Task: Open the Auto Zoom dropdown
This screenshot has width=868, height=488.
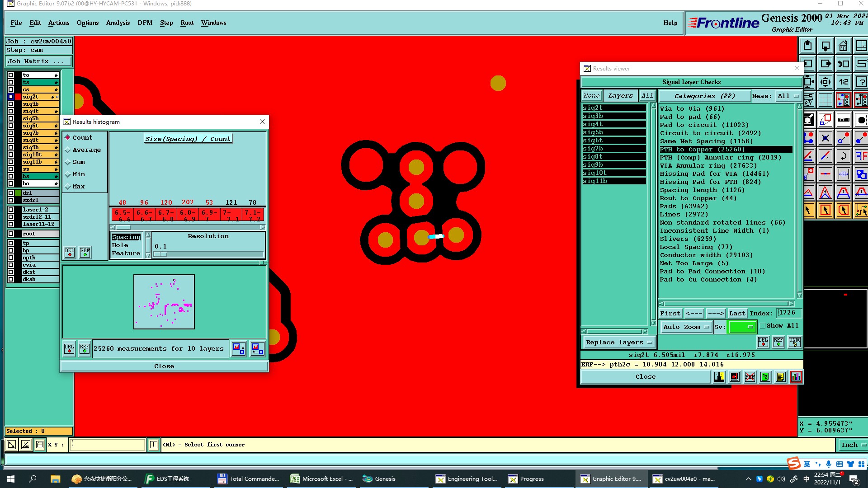Action: pos(685,327)
